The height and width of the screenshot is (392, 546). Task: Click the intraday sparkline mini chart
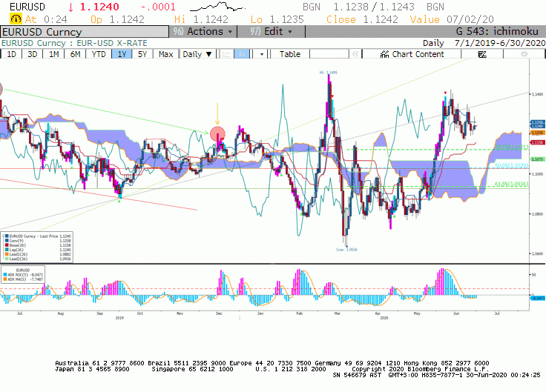pyautogui.click(x=217, y=7)
